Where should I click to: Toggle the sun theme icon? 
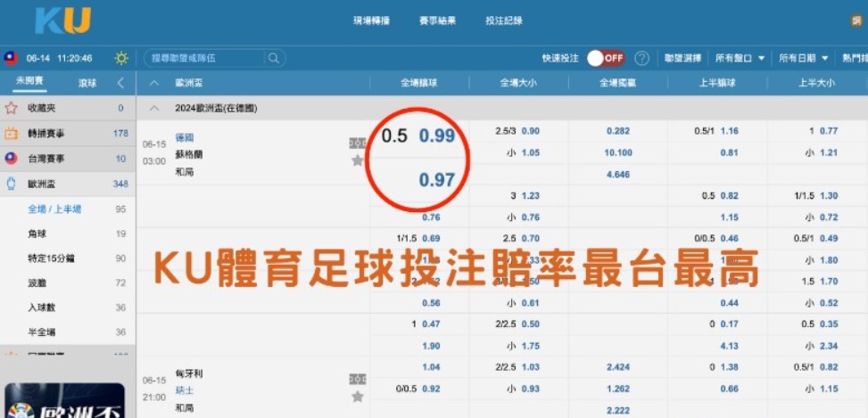click(x=121, y=58)
